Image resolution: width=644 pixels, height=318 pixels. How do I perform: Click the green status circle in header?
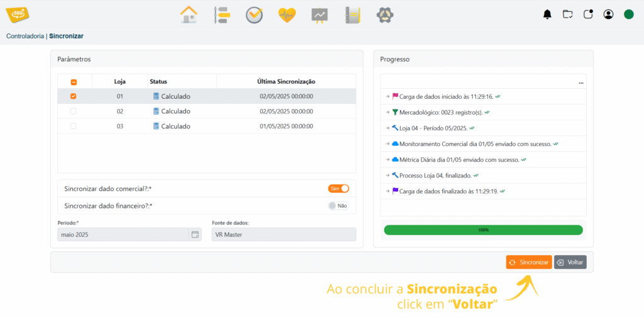click(629, 14)
